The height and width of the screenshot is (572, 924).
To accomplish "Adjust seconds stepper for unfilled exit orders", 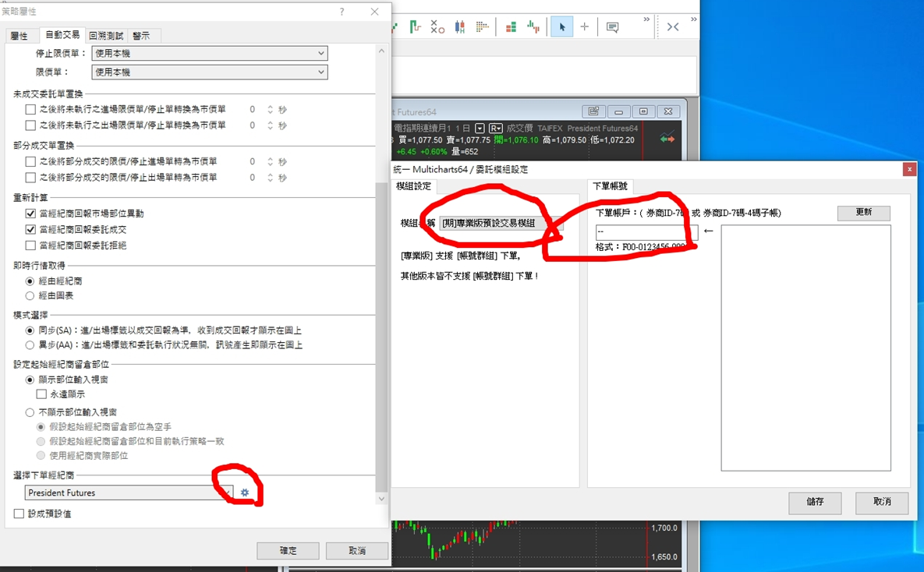I will coord(270,125).
